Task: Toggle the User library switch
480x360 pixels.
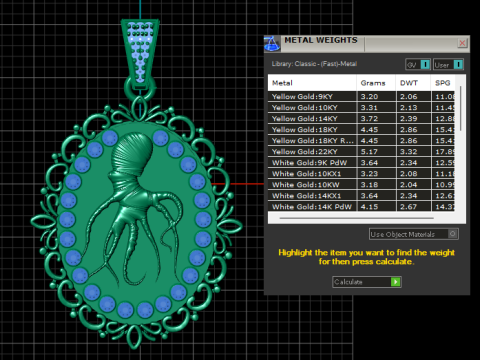Action: tap(449, 64)
